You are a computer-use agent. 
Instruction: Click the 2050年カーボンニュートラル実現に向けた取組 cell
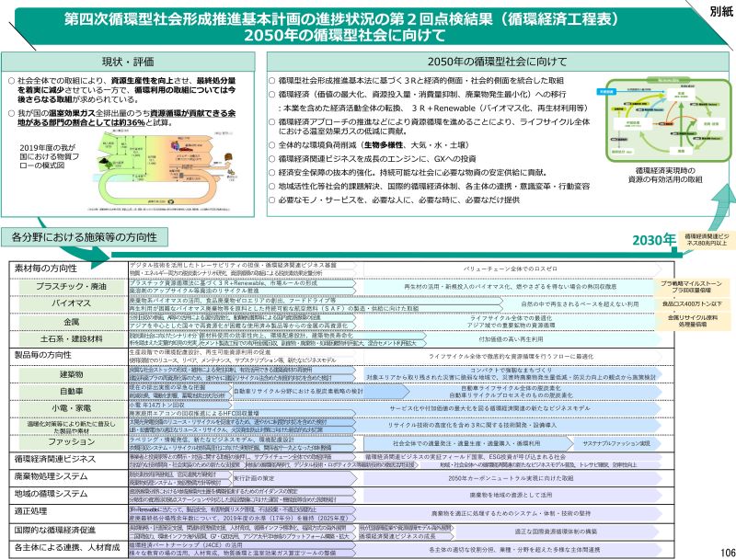[x=511, y=478]
